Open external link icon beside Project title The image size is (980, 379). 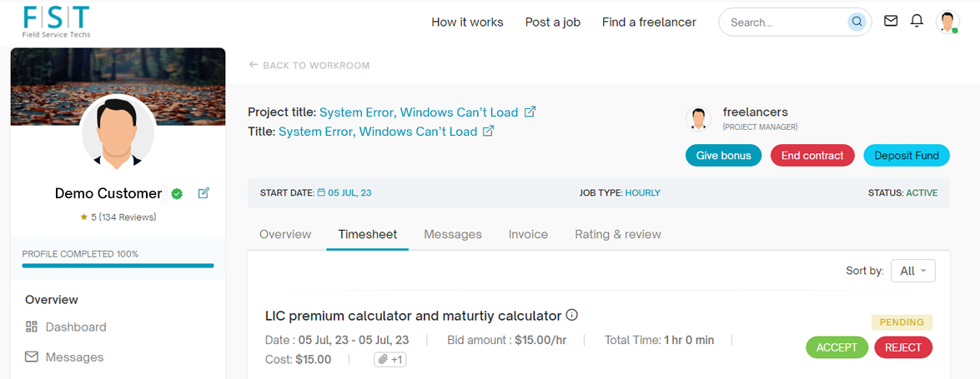(x=530, y=112)
